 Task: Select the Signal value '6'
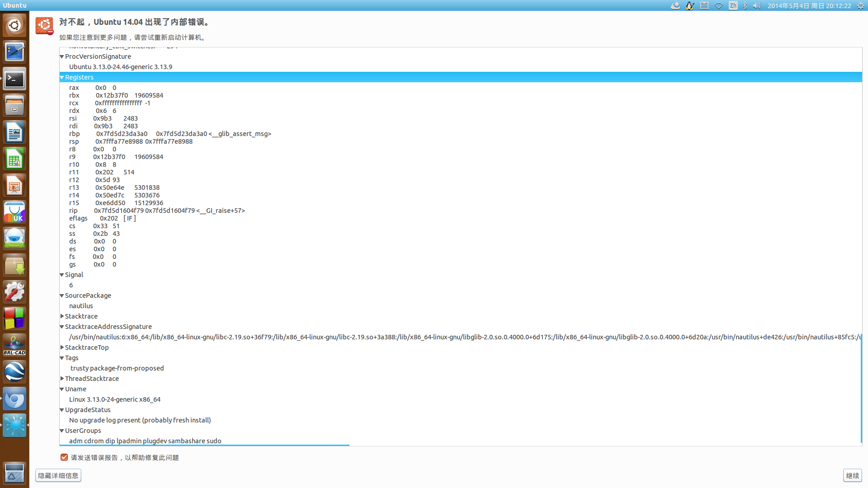coord(71,285)
